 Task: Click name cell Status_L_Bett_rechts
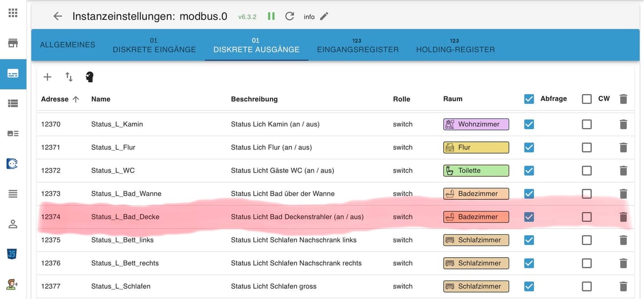coord(125,263)
